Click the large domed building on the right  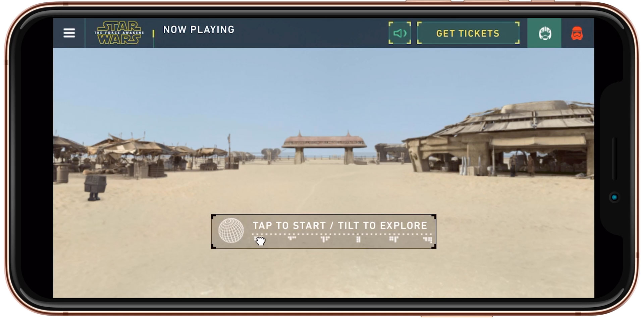pyautogui.click(x=500, y=139)
